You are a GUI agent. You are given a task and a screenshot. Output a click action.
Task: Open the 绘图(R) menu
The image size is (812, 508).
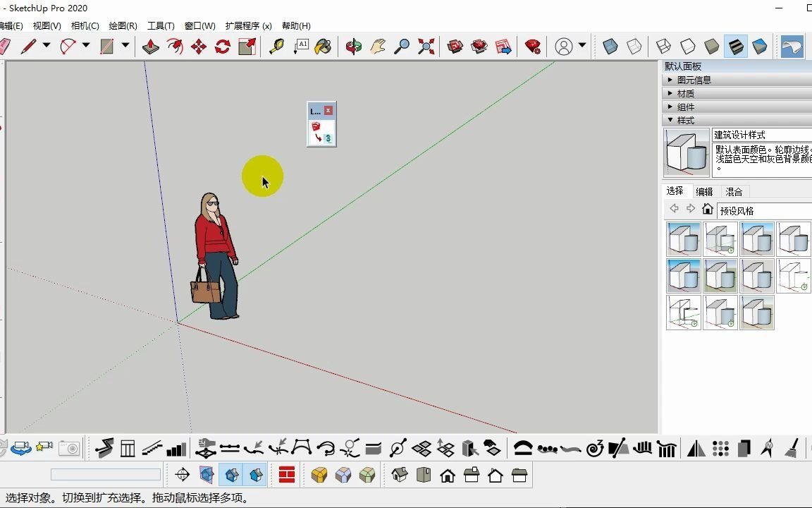[x=123, y=26]
